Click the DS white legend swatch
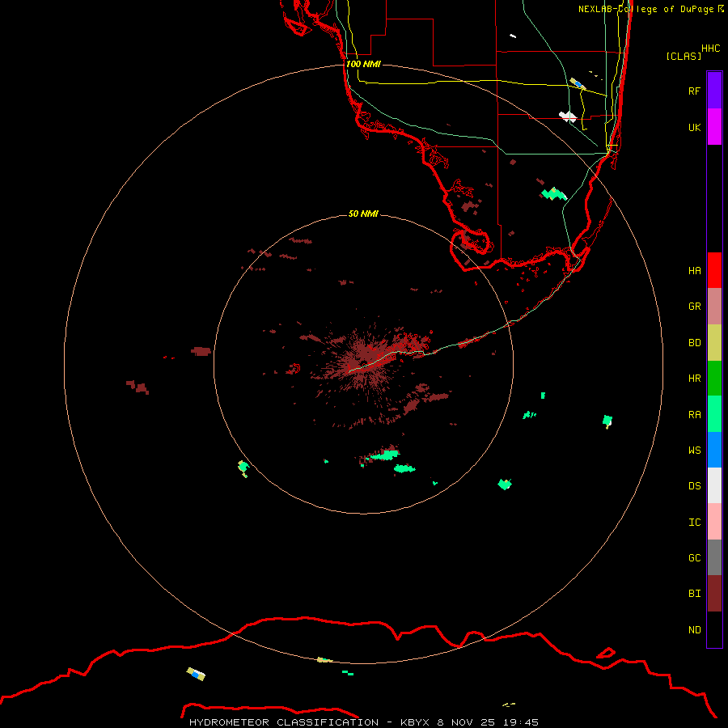This screenshot has width=728, height=728. coord(714,485)
